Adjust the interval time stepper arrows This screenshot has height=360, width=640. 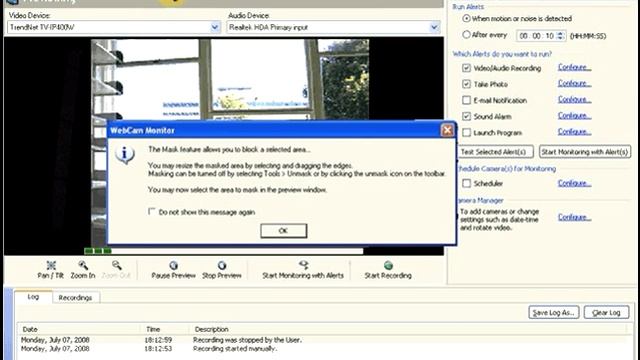tap(560, 36)
